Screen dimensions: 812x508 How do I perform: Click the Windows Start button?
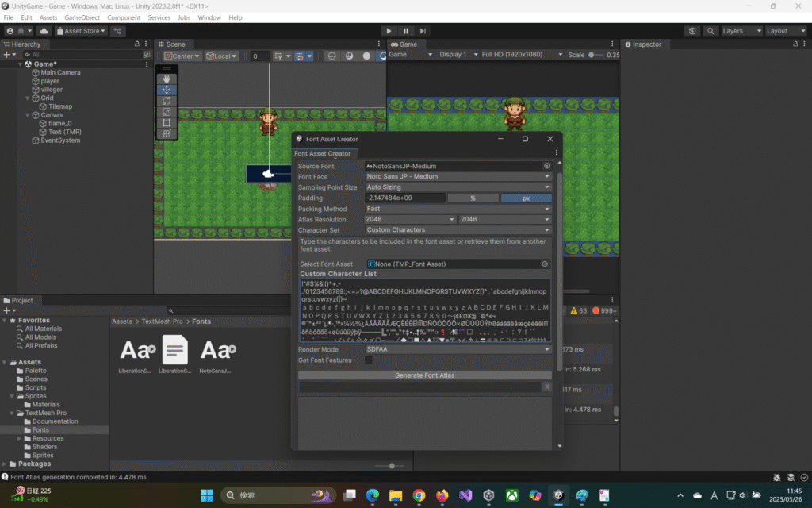207,495
